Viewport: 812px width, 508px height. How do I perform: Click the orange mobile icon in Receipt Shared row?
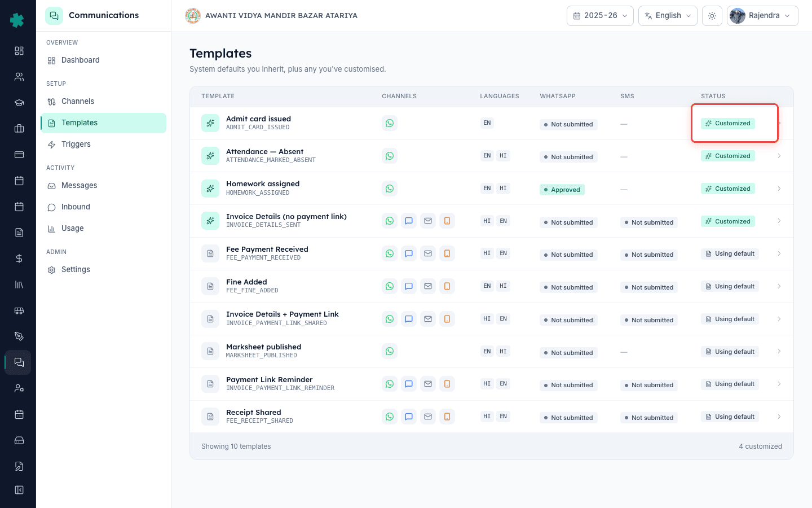click(x=447, y=417)
